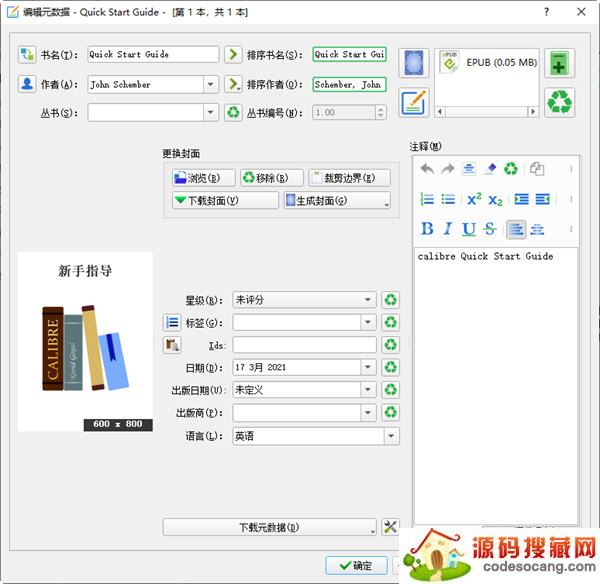Remove selected format recycle icon
This screenshot has height=584, width=600.
tap(559, 103)
